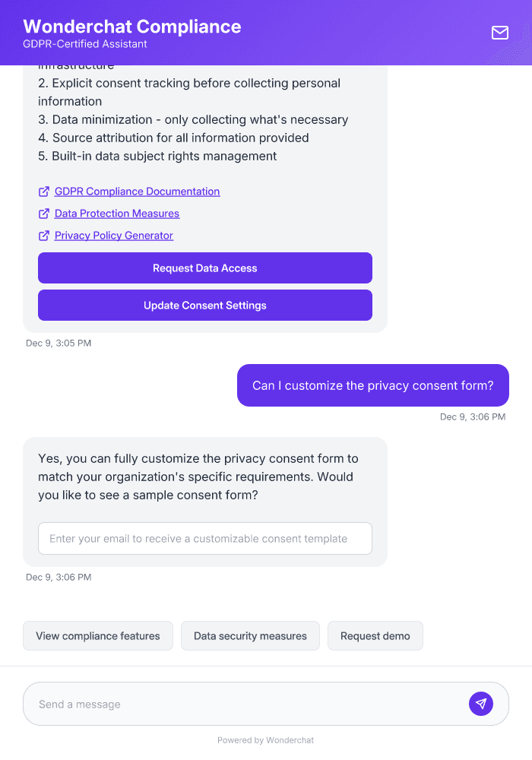This screenshot has width=532, height=760.
Task: Select the customize consent form user message bubble
Action: pyautogui.click(x=372, y=385)
